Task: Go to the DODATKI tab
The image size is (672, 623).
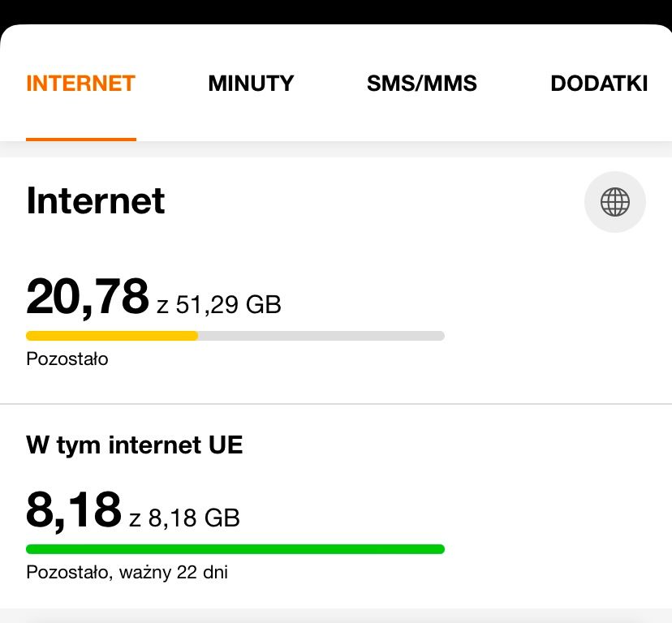Action: pyautogui.click(x=598, y=84)
